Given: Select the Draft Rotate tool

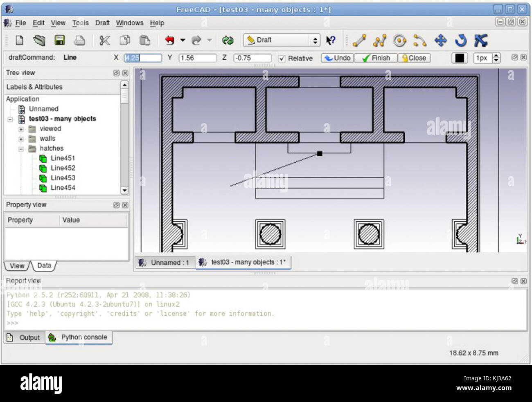Looking at the screenshot, I should point(461,40).
